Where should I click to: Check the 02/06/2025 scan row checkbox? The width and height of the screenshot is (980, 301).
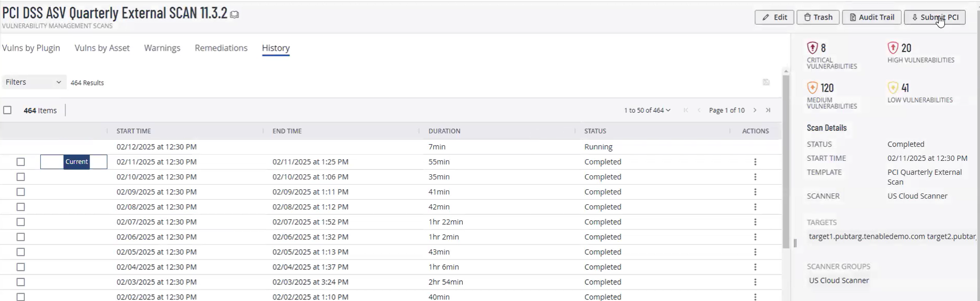21,237
